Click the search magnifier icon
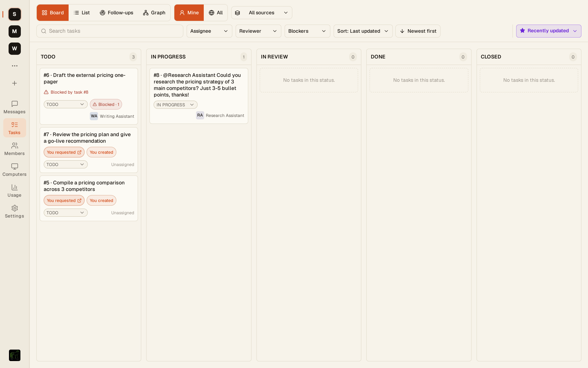This screenshot has width=588, height=368. tap(44, 31)
